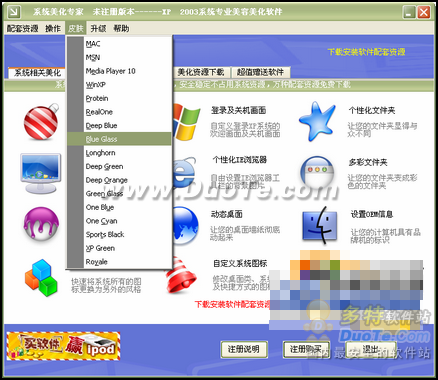Viewport: 438px width, 380px height.
Task: Open the 升级 upgrade menu
Action: pos(98,29)
